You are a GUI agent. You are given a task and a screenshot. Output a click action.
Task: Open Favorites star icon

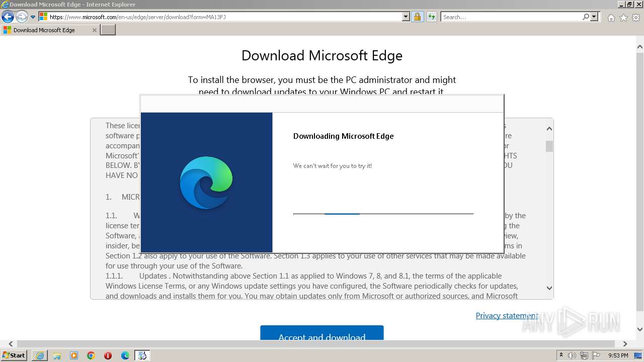tap(623, 18)
